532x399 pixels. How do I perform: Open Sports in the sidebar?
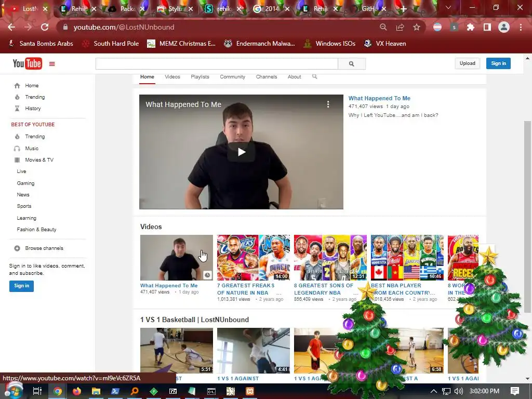click(x=24, y=206)
